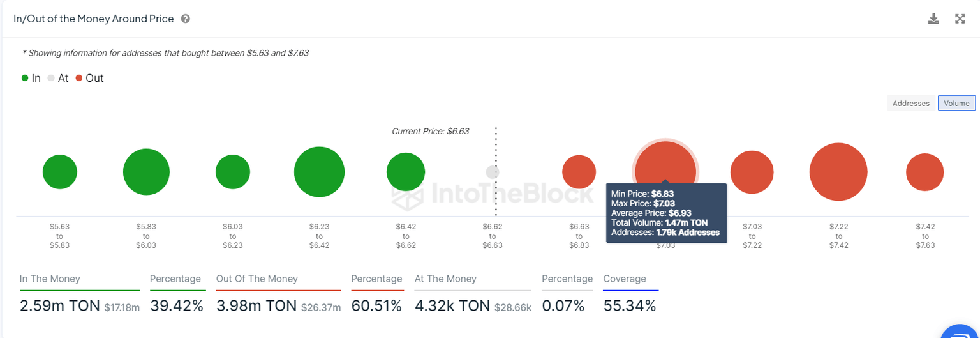Click the green bubble for $6.23 to $6.42
This screenshot has width=980, height=338.
319,172
